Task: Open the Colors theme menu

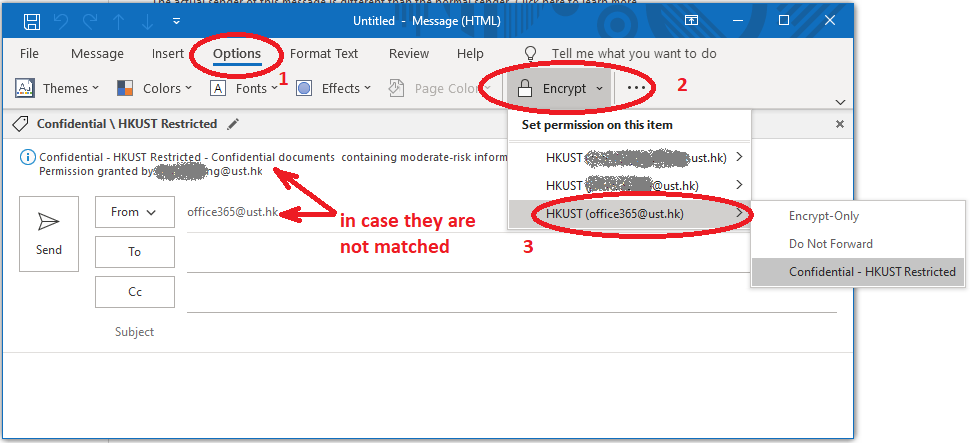Action: pos(154,88)
